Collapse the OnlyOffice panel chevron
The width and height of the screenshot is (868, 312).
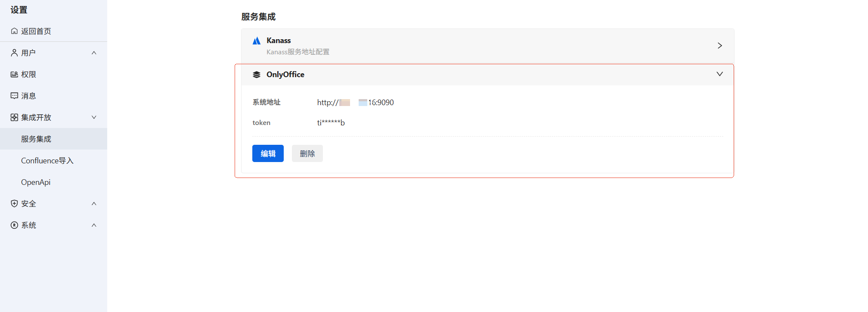click(719, 74)
